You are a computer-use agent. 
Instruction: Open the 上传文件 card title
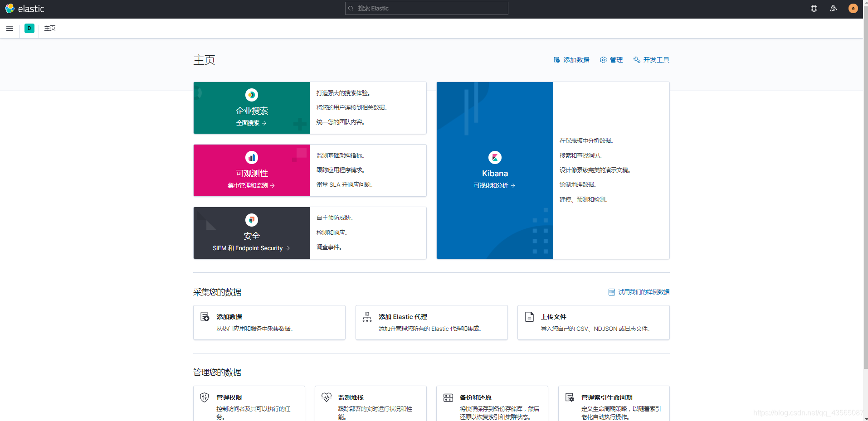coord(553,317)
